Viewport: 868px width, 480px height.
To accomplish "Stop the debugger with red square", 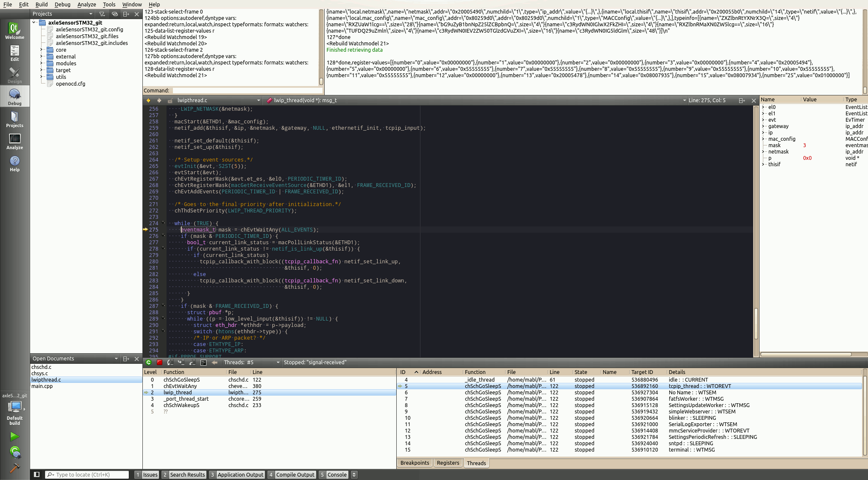I will coord(159,363).
